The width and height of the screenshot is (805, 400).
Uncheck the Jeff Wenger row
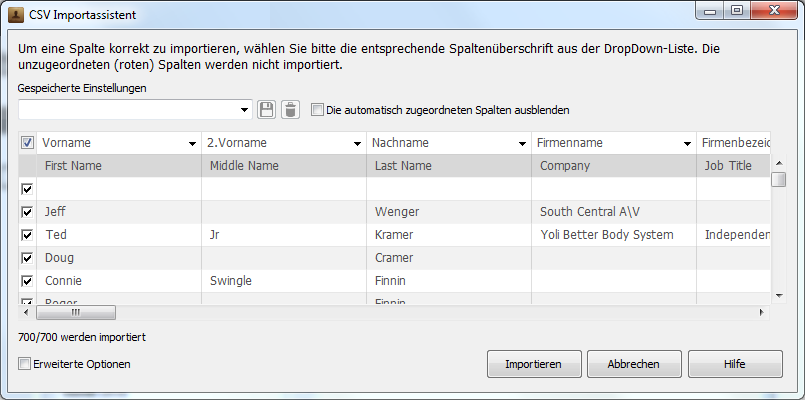[x=27, y=212]
